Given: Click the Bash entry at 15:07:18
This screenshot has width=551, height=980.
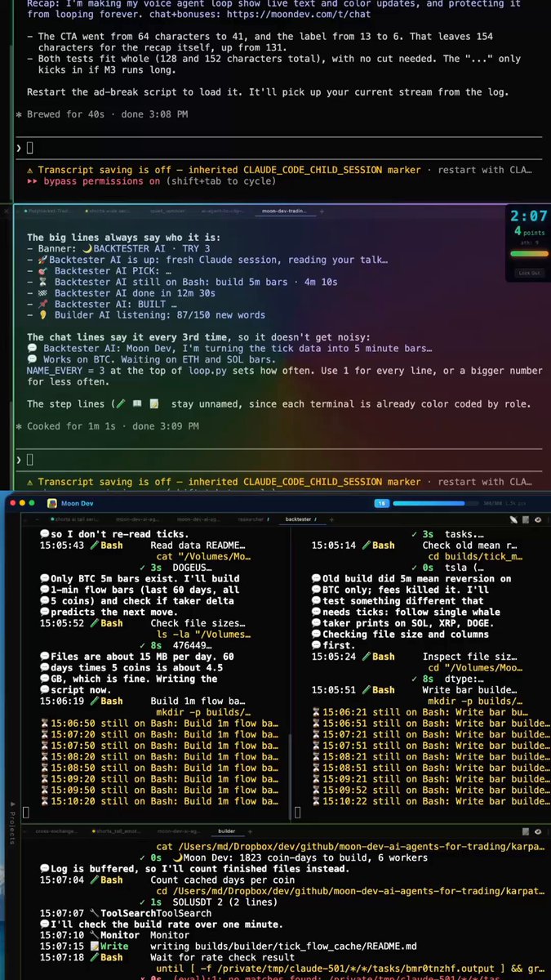Looking at the screenshot, I should click(x=171, y=957).
